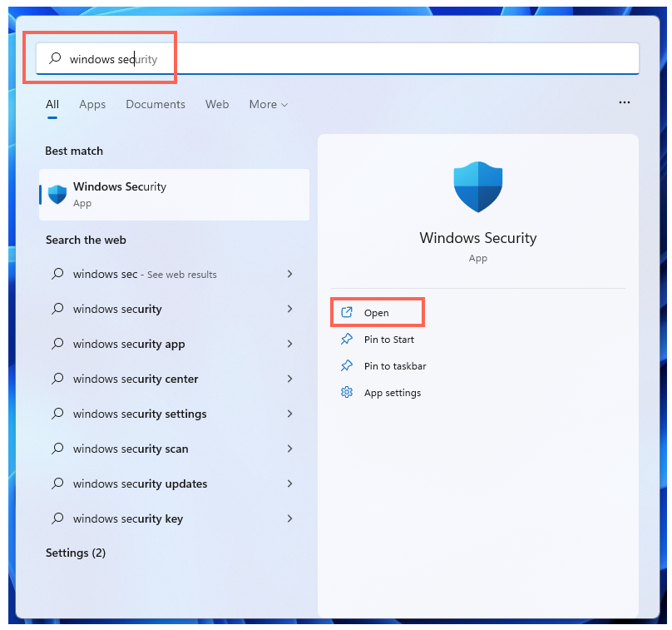Click the search icon next to 'windows security scan'
This screenshot has width=672, height=630.
pos(57,449)
